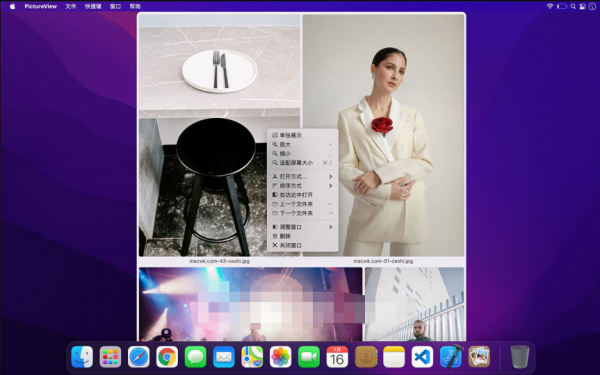
Task: Open Control Center from menu bar
Action: click(x=582, y=6)
